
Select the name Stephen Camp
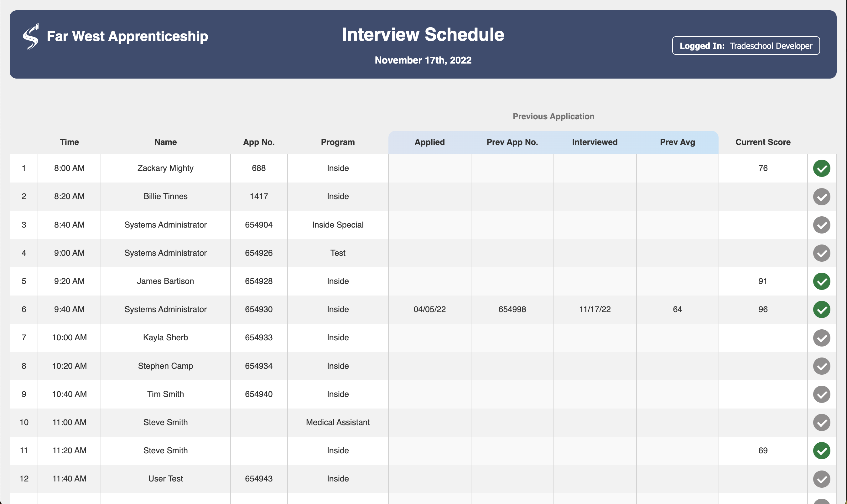click(x=165, y=366)
